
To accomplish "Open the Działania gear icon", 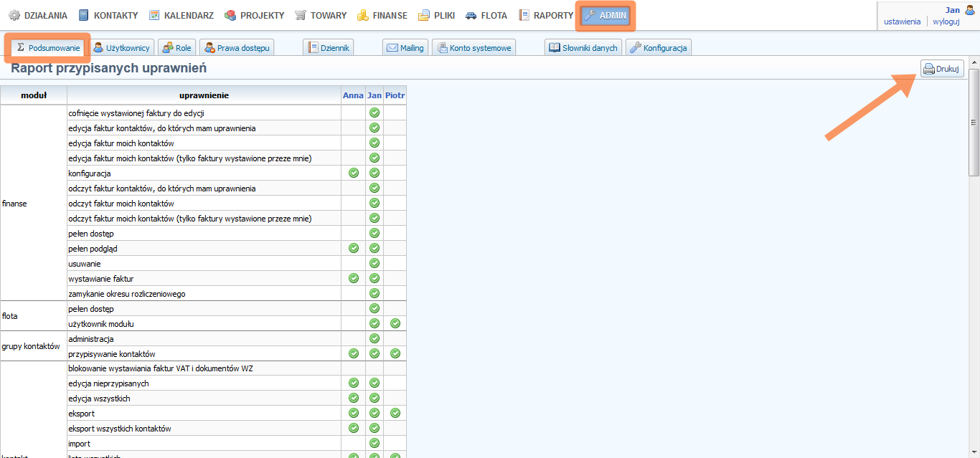I will pyautogui.click(x=14, y=15).
